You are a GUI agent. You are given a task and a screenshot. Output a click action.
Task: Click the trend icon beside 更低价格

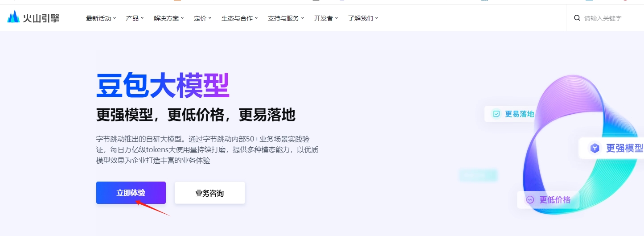coord(530,200)
